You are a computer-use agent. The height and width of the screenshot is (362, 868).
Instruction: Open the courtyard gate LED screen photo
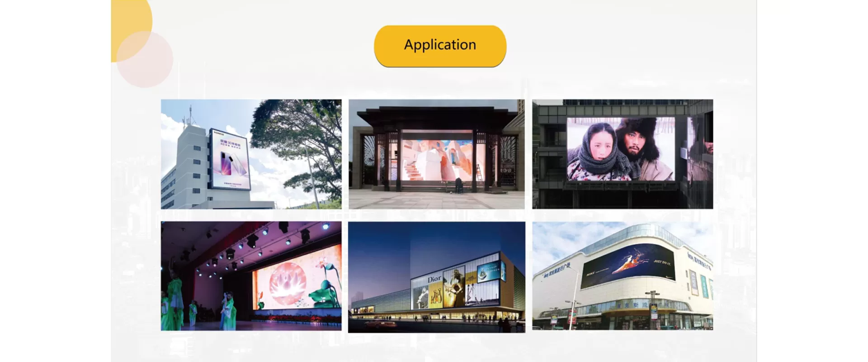point(436,154)
